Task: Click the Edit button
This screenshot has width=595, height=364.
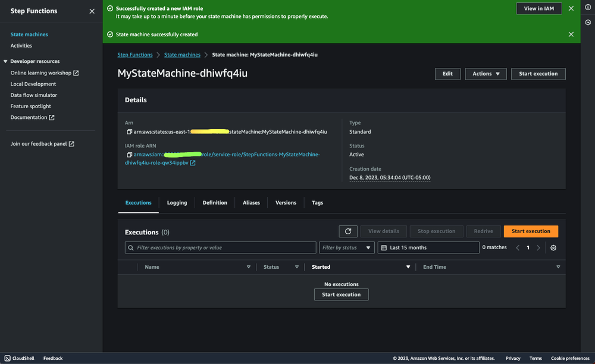Action: point(447,74)
